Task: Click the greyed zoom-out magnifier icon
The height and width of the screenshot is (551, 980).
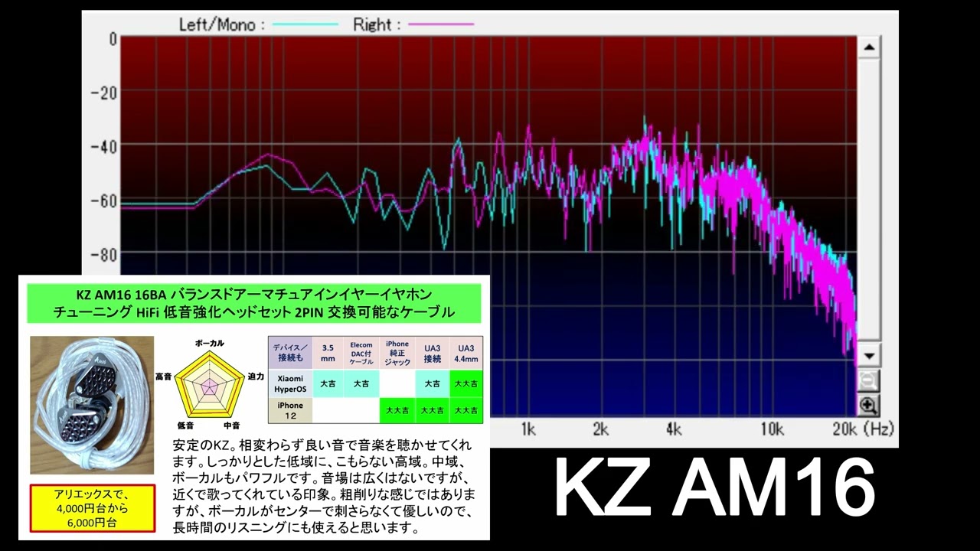Action: tap(868, 381)
